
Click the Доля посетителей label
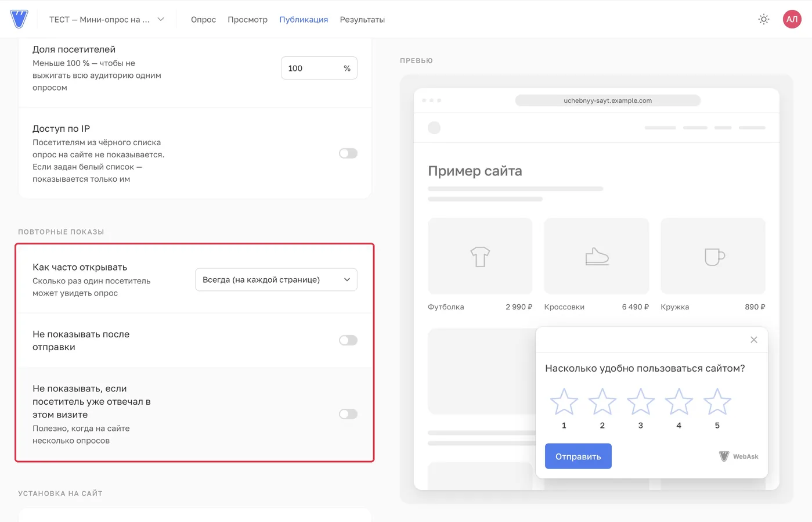tap(74, 49)
